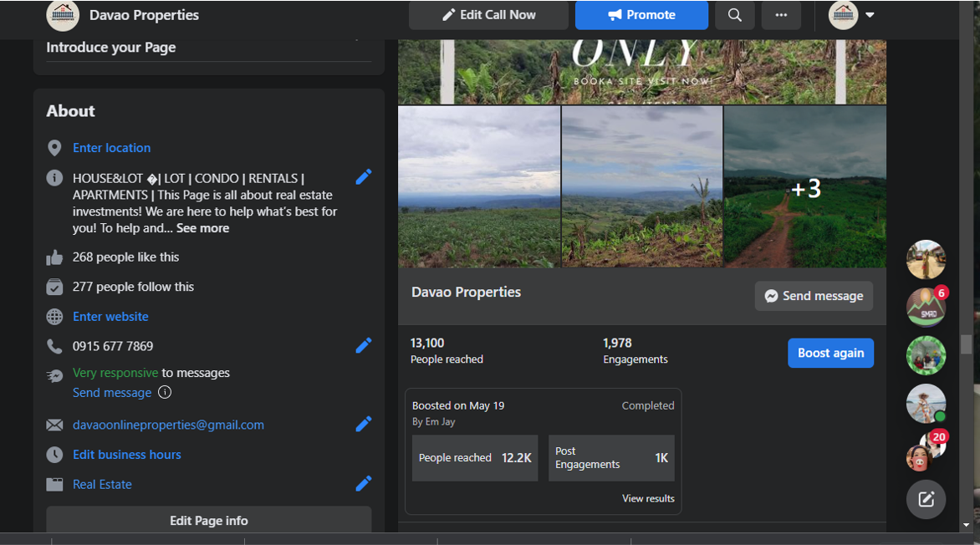Open the ONLY site visit banner image
Image resolution: width=980 pixels, height=545 pixels.
click(x=642, y=72)
